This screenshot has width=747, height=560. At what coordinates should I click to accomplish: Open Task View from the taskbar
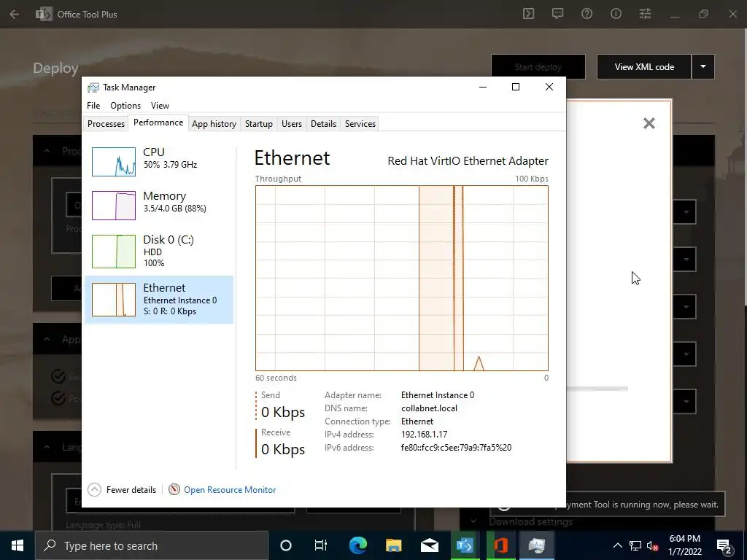321,545
